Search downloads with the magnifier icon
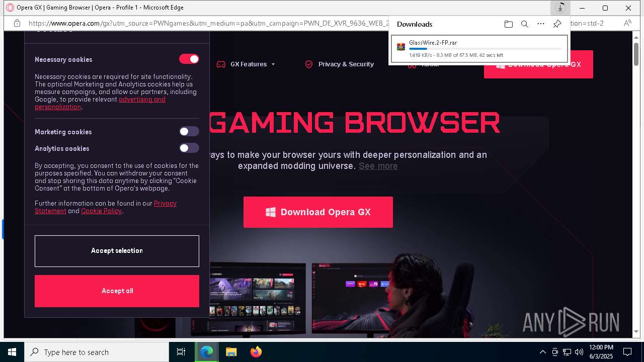 pyautogui.click(x=525, y=24)
